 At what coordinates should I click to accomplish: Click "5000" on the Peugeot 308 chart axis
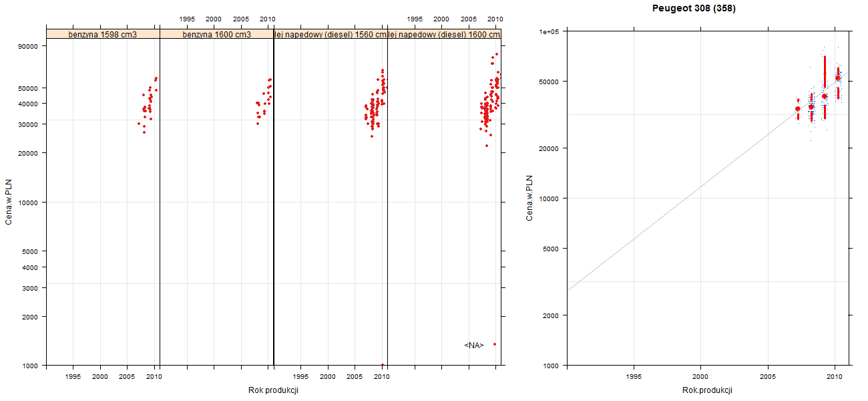tap(552, 249)
